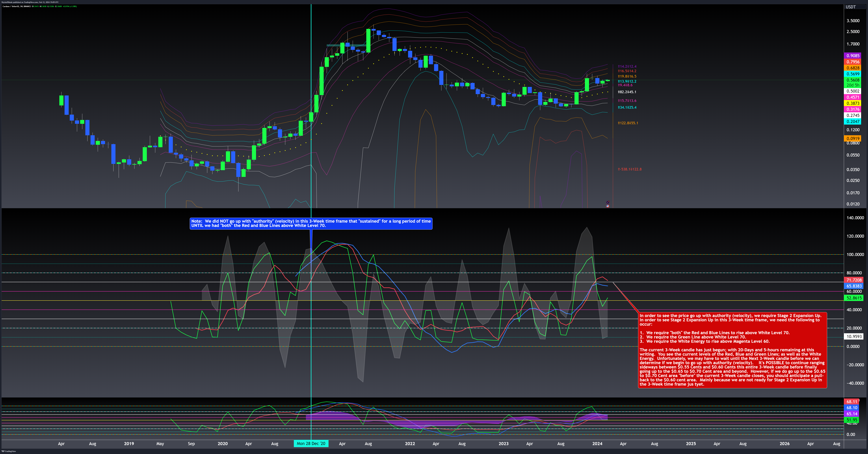This screenshot has height=454, width=868.
Task: Click the orange ⇑122.8⇓55.1 band label
Action: tap(628, 123)
